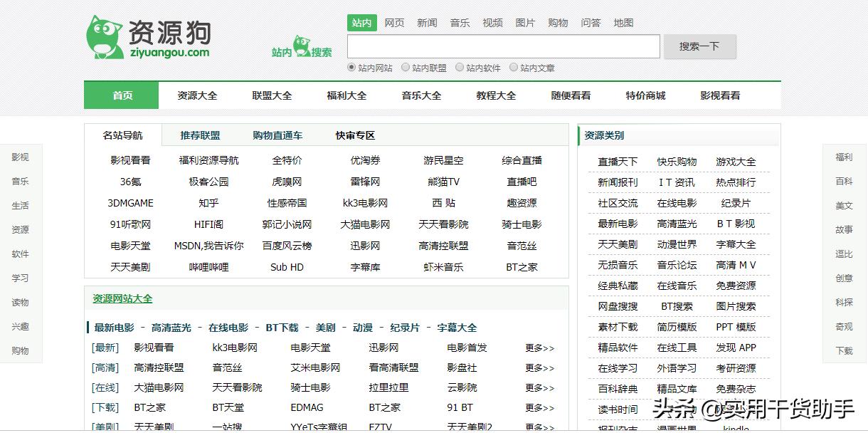Click the 搜索一下 search button

click(699, 46)
